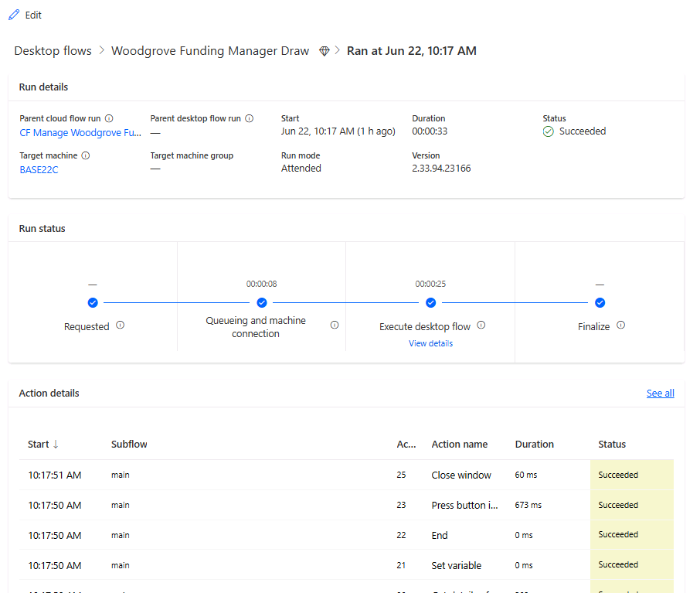This screenshot has height=593, width=700.
Task: Click the info icon beside Requested step
Action: point(120,325)
